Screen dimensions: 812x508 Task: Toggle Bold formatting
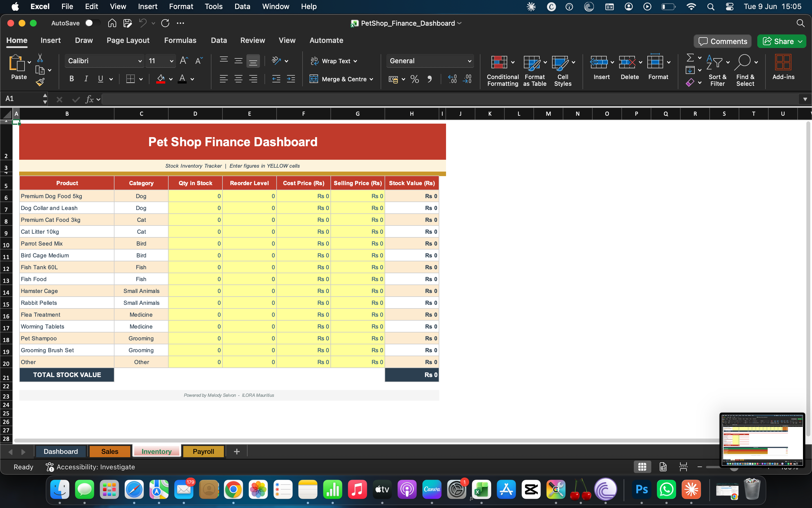click(71, 79)
